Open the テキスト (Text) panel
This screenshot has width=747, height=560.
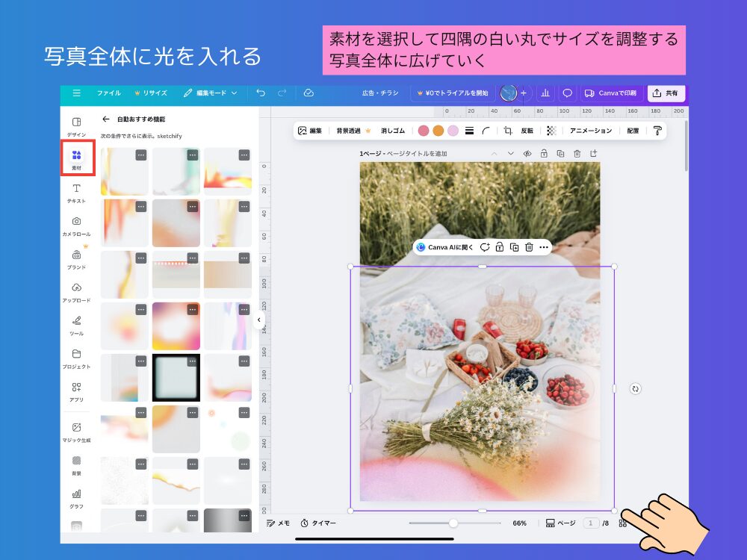[x=75, y=191]
